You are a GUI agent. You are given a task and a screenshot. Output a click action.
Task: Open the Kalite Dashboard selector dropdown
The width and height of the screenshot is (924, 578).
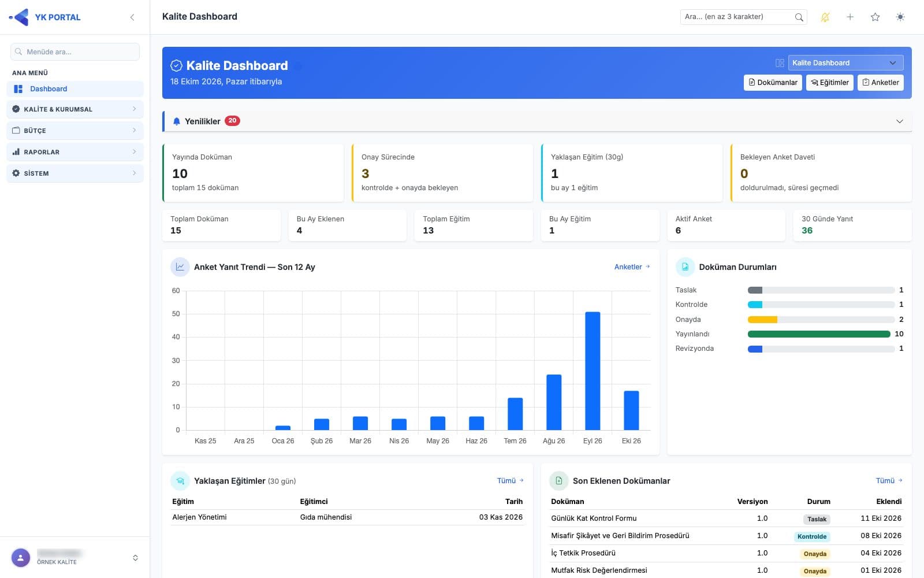(x=845, y=63)
